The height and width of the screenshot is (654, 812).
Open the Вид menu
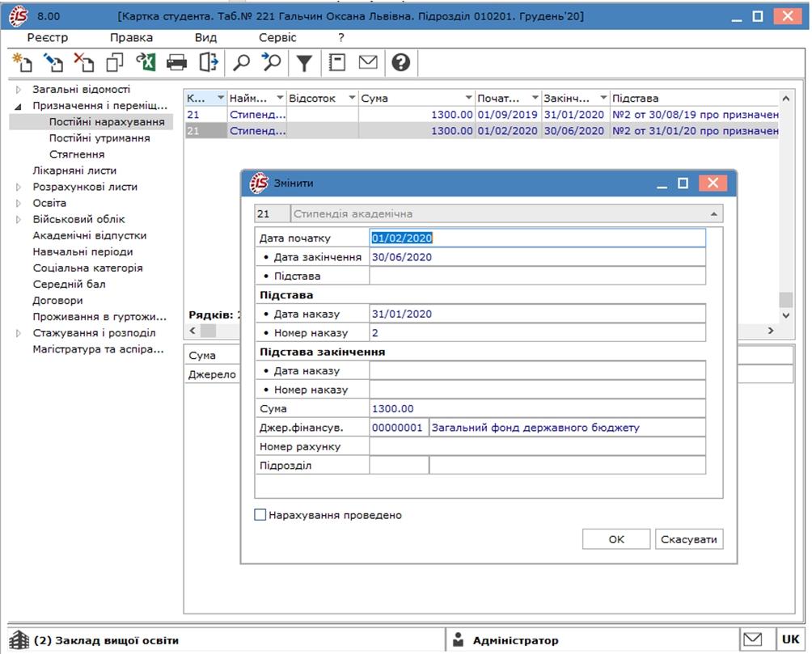click(205, 38)
